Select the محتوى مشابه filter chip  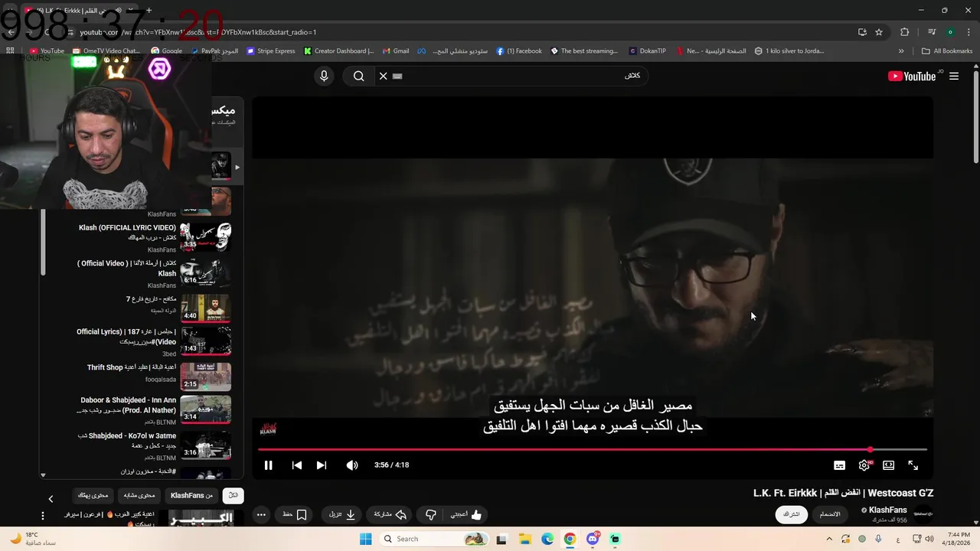(x=139, y=495)
